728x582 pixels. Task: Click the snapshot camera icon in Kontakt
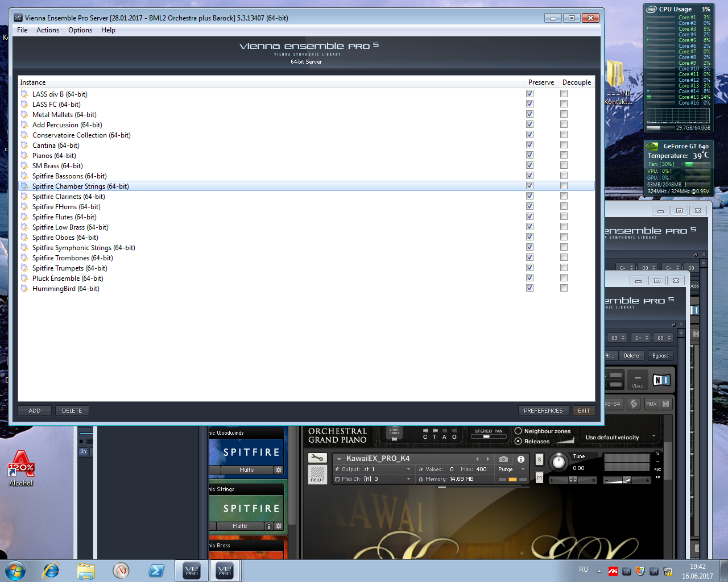503,459
